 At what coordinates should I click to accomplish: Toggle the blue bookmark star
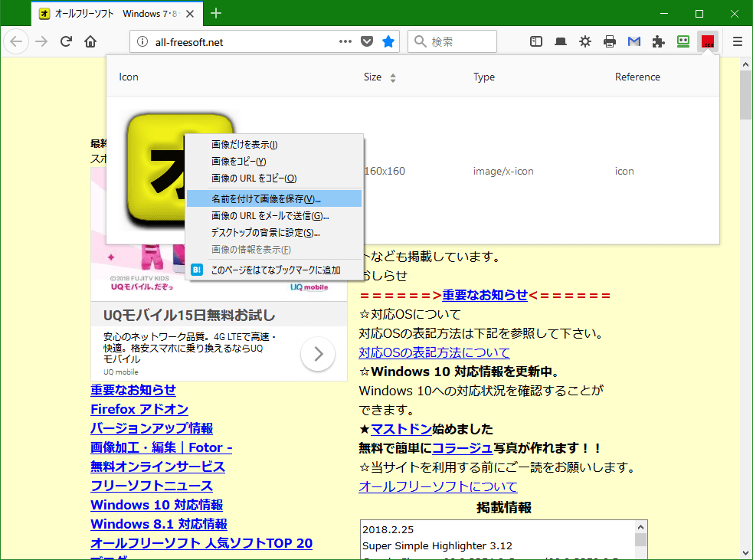pyautogui.click(x=388, y=42)
